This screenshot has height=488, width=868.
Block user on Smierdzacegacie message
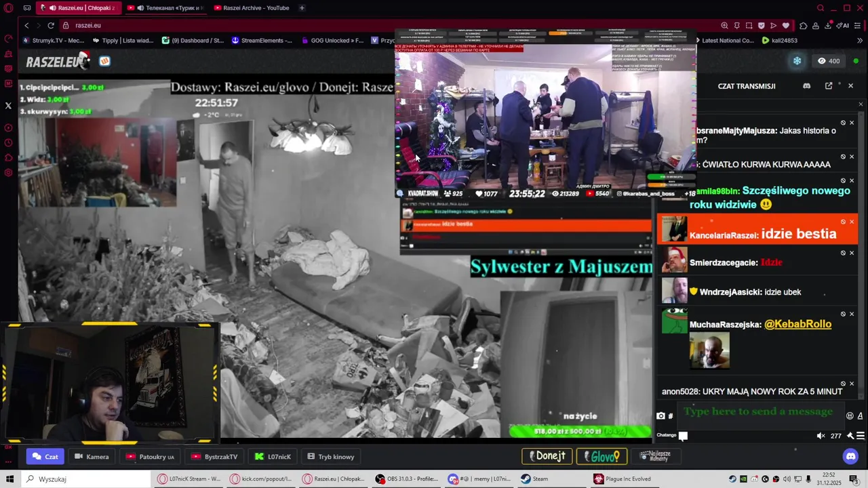click(843, 253)
